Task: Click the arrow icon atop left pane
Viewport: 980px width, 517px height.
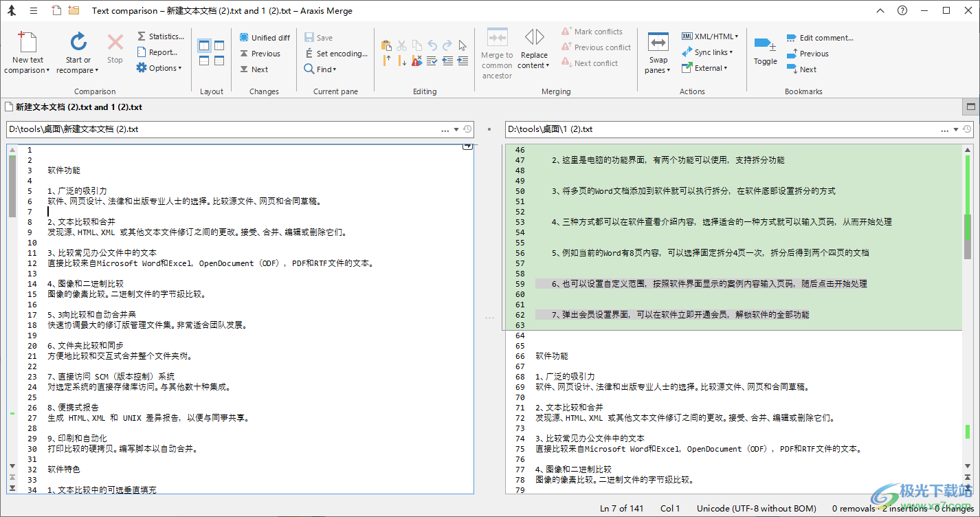Action: point(467,146)
